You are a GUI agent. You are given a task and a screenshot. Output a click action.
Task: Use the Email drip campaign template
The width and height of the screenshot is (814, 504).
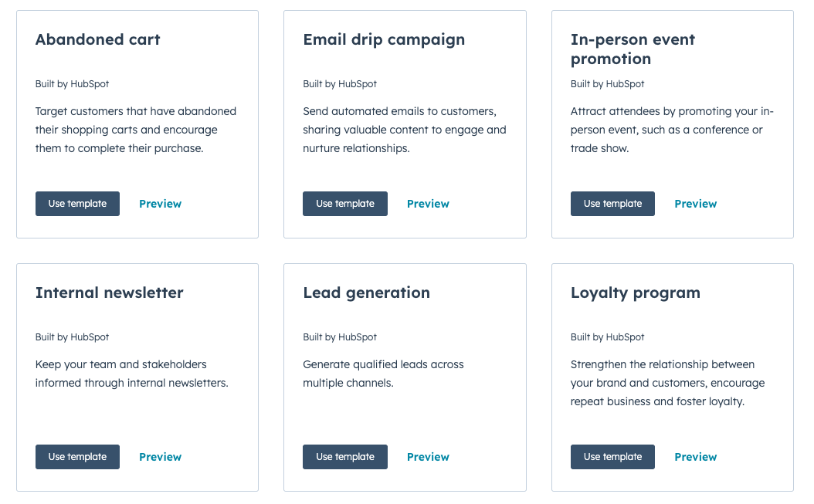(x=344, y=204)
